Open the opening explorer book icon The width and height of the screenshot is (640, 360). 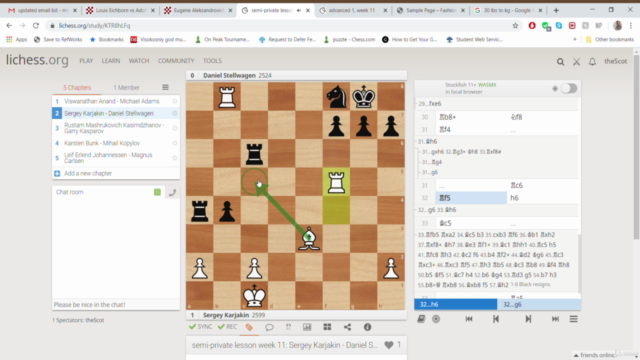pyautogui.click(x=421, y=319)
